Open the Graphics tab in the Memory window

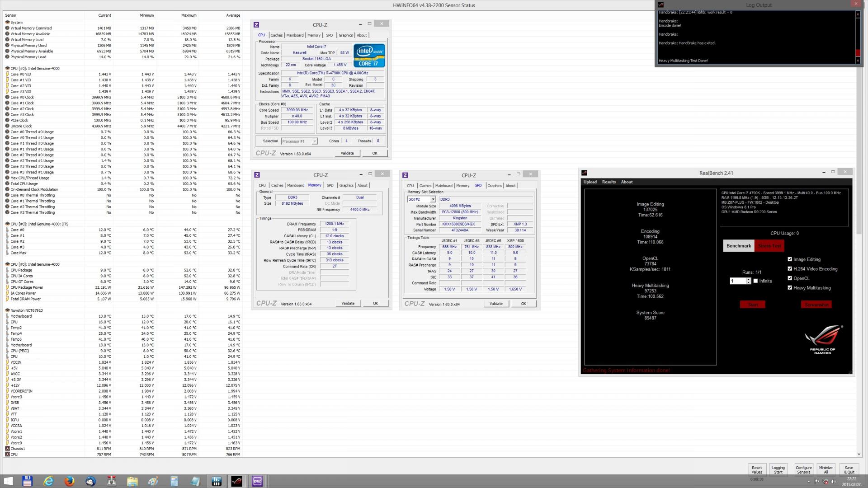point(346,185)
